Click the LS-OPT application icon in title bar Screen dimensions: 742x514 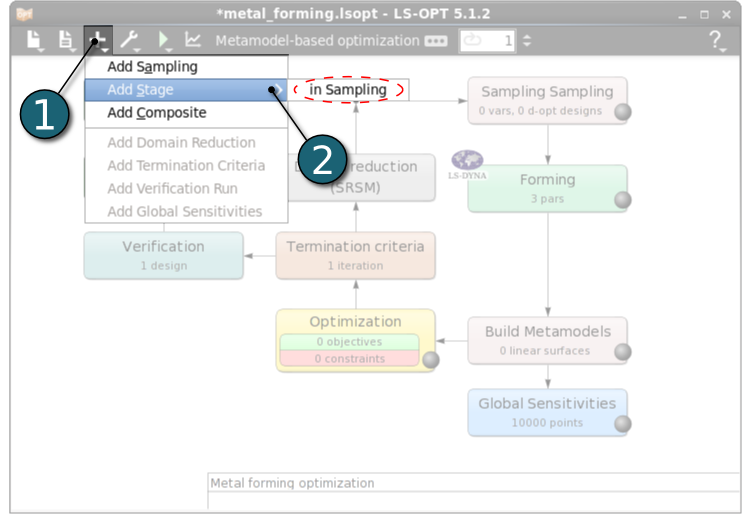[x=24, y=14]
